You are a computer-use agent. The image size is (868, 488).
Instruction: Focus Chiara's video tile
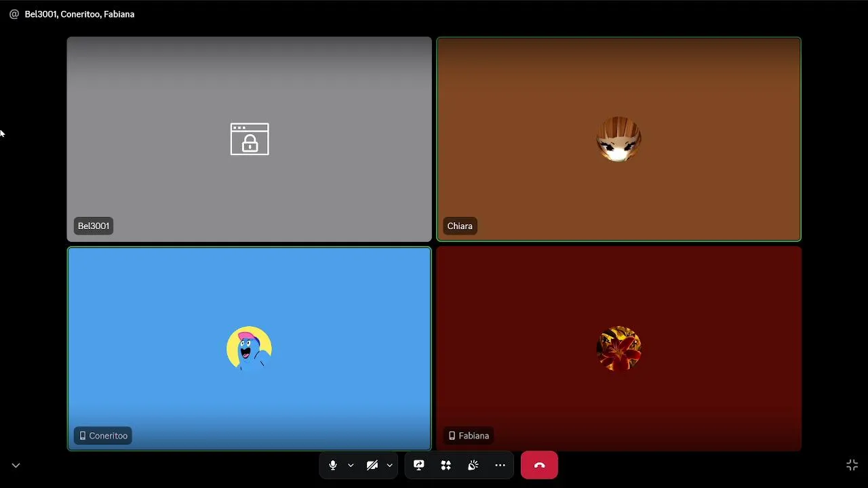tap(618, 139)
